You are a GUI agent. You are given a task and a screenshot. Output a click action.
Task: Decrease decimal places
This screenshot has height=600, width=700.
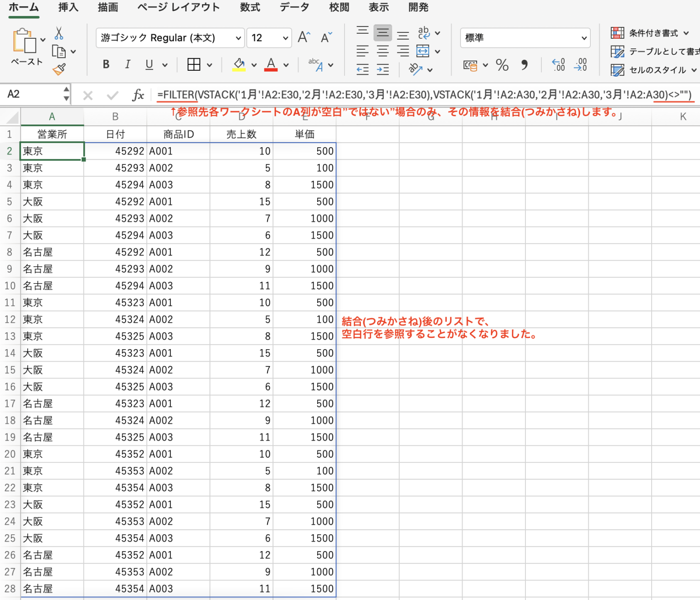point(581,65)
